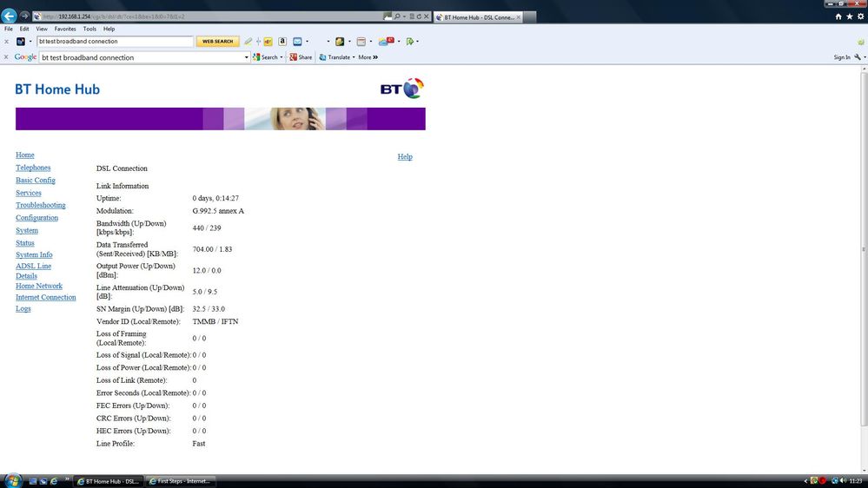Click the mail envelope toolbar icon
Image resolution: width=868 pixels, height=488 pixels.
click(297, 42)
